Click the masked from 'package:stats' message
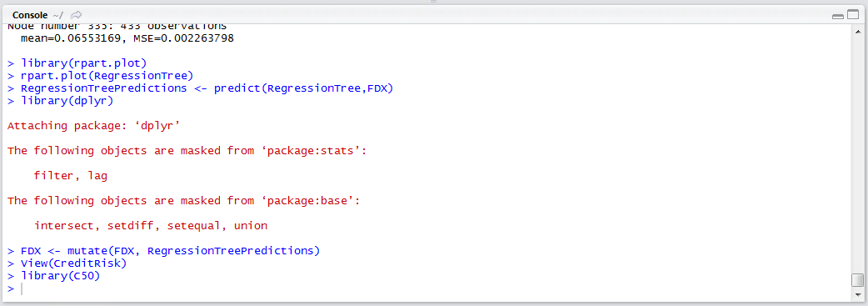The height and width of the screenshot is (306, 868). [187, 151]
